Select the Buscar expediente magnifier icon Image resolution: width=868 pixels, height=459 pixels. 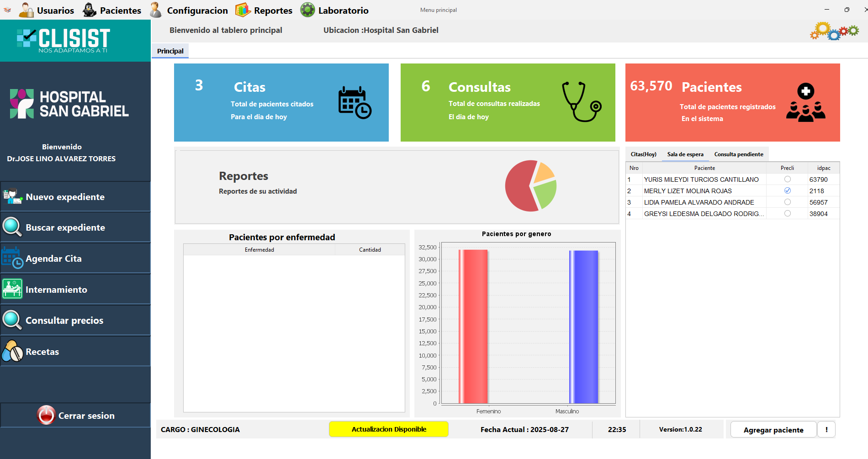[12, 227]
